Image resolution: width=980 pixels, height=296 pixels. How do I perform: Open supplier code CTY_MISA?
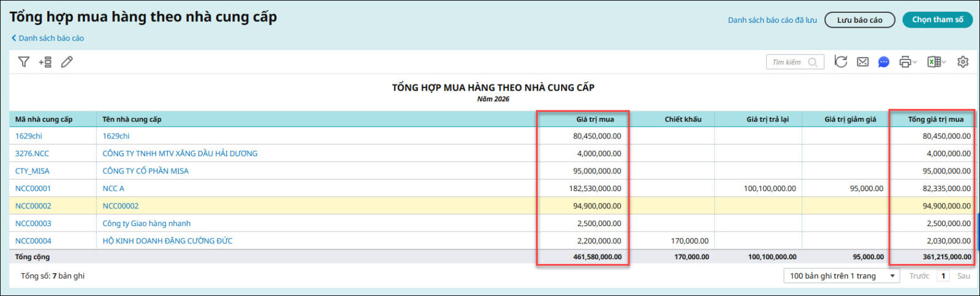[x=32, y=171]
